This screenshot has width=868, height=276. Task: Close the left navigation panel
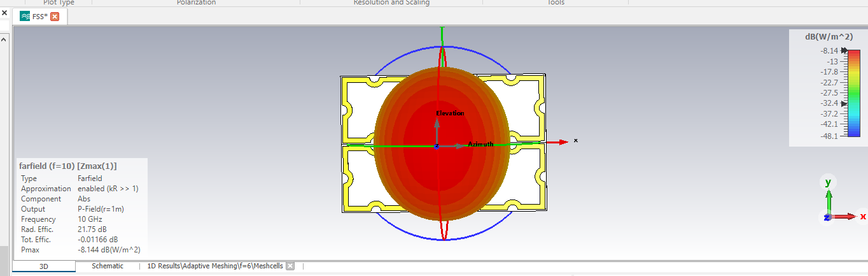(x=4, y=13)
